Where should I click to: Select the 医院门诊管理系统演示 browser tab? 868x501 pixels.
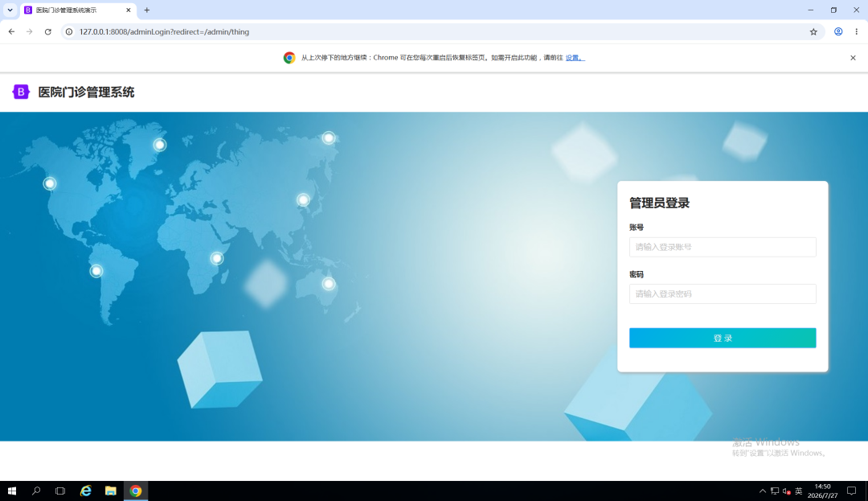tap(77, 10)
